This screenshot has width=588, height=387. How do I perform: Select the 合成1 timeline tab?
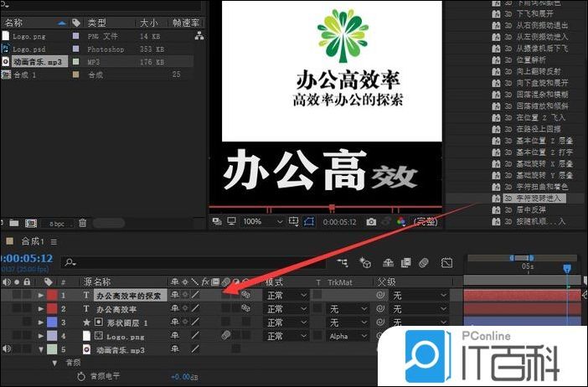tap(33, 241)
